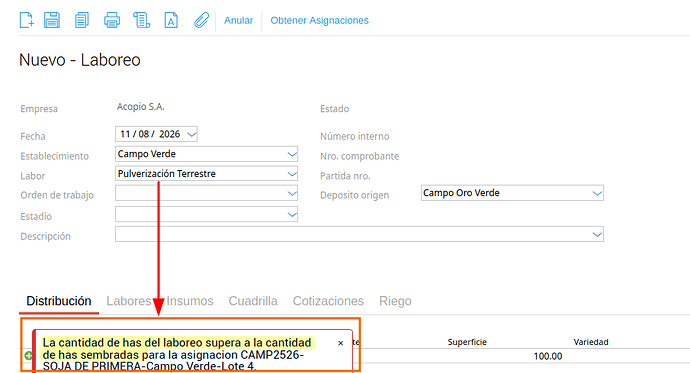Click the Campo Verde establecimiento value
The width and height of the screenshot is (690, 373).
(x=147, y=154)
